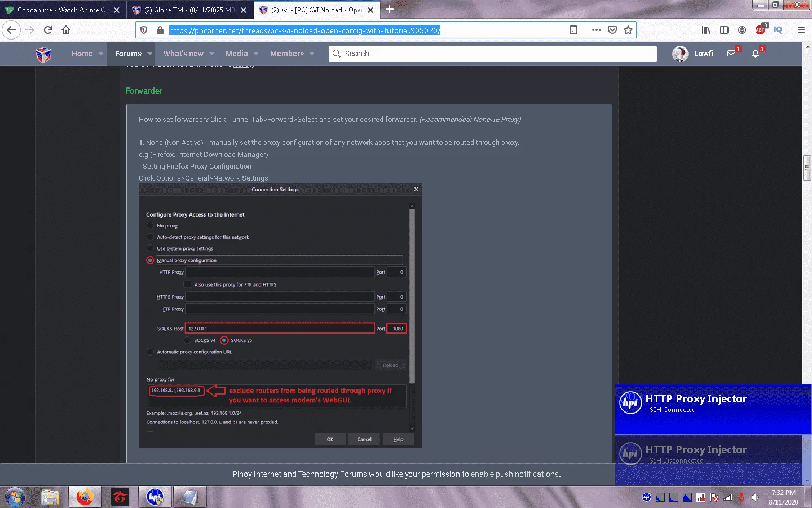This screenshot has height=508, width=812.
Task: Open the Media section
Action: coord(237,54)
